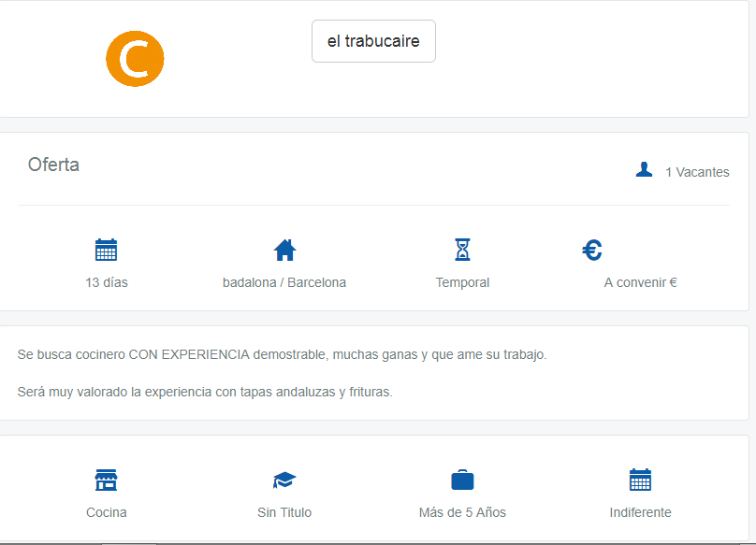Click the orange C company logo

pos(135,59)
